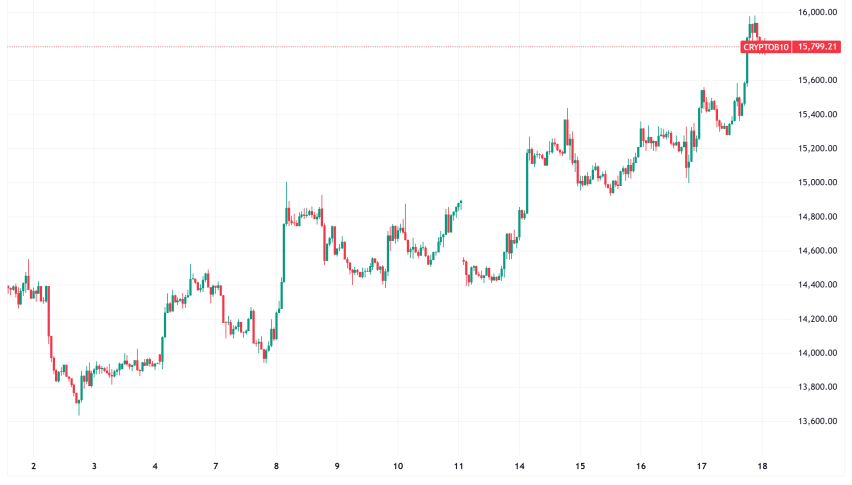Select the 15,400.00 level on the price axis
The height and width of the screenshot is (485, 852).
(x=817, y=115)
